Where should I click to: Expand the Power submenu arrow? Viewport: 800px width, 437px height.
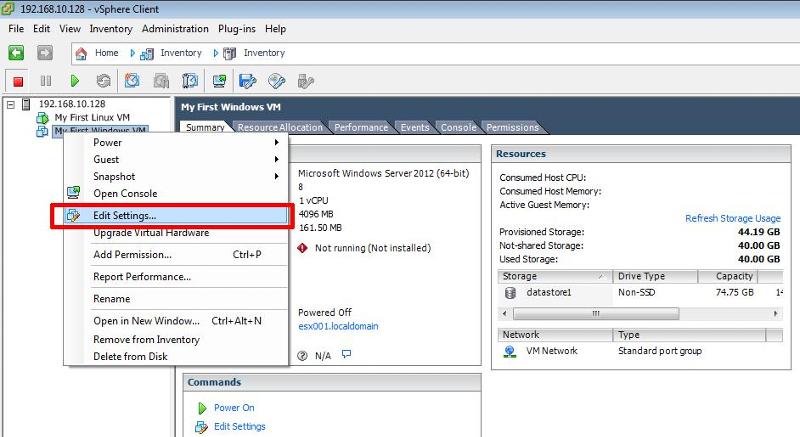tap(277, 142)
